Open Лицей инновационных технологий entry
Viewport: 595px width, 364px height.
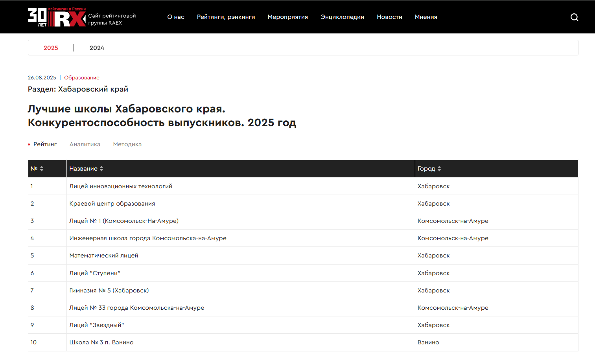point(121,186)
